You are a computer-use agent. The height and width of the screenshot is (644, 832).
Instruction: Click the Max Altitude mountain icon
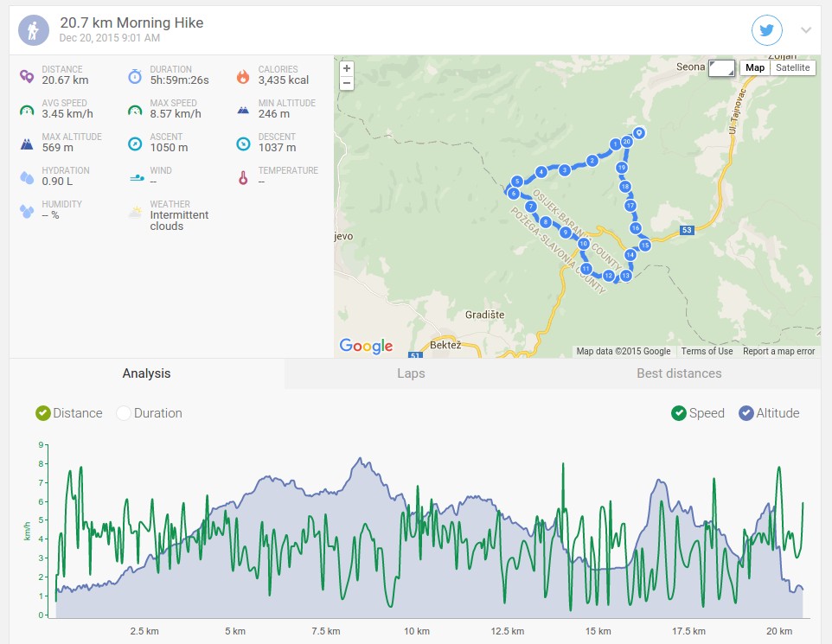(x=27, y=143)
